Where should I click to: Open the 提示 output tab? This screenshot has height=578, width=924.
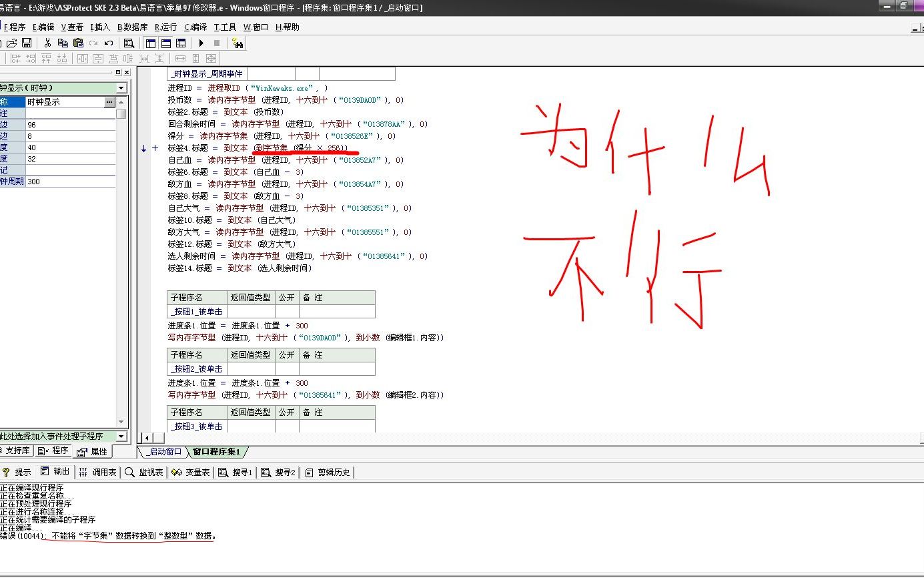[x=17, y=472]
